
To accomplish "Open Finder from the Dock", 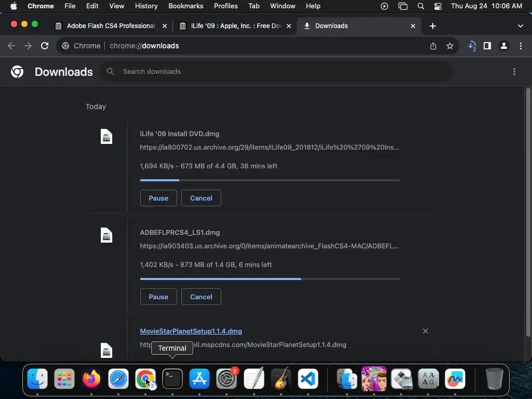I will [x=37, y=378].
